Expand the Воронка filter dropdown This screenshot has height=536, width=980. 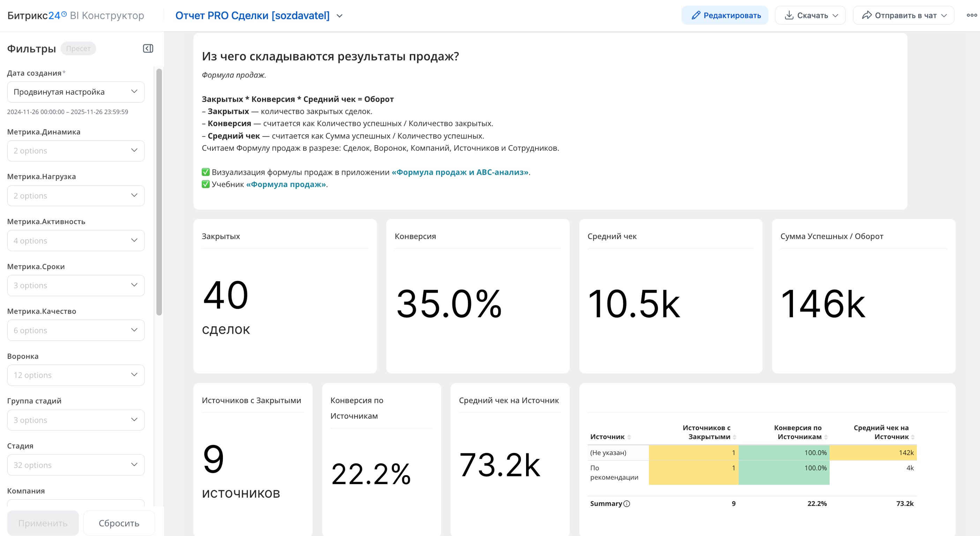[x=76, y=375]
